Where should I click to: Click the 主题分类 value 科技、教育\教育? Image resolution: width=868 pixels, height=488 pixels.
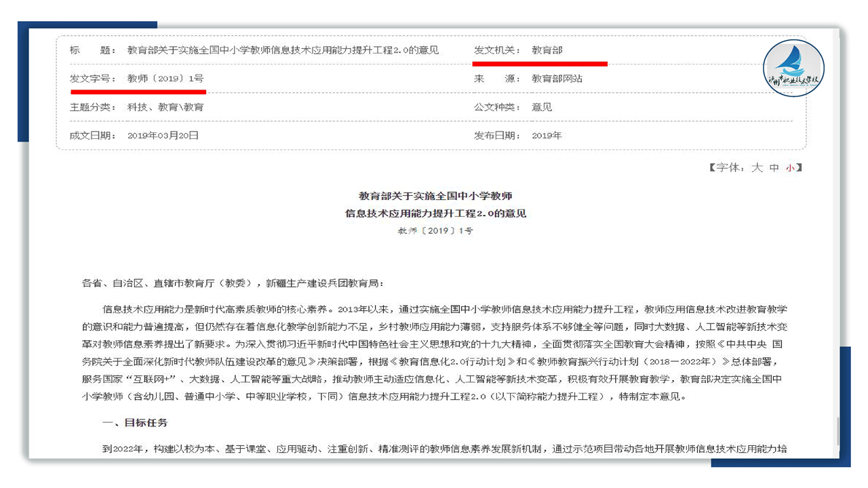point(165,107)
